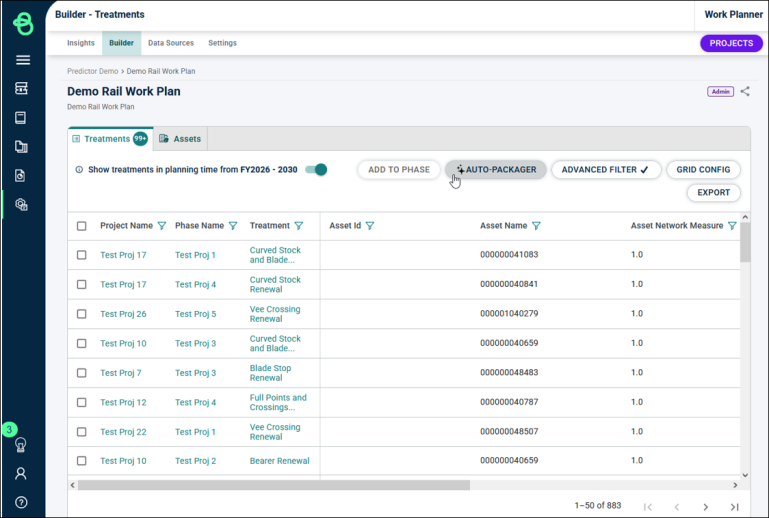Toggle the planning time FY2026-2030 switch
Image resolution: width=769 pixels, height=518 pixels.
coord(316,170)
